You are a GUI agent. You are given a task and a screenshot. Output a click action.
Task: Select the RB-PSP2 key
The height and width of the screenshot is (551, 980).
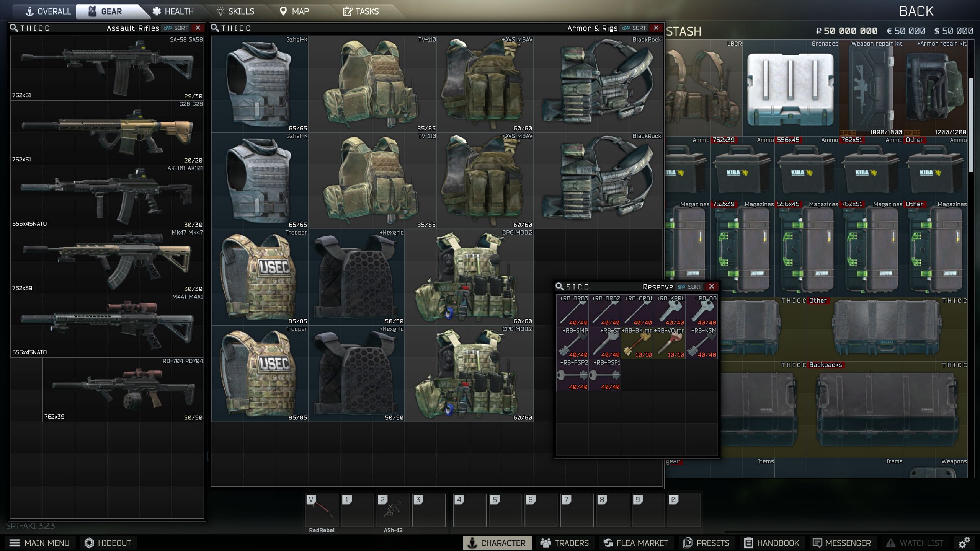[572, 375]
